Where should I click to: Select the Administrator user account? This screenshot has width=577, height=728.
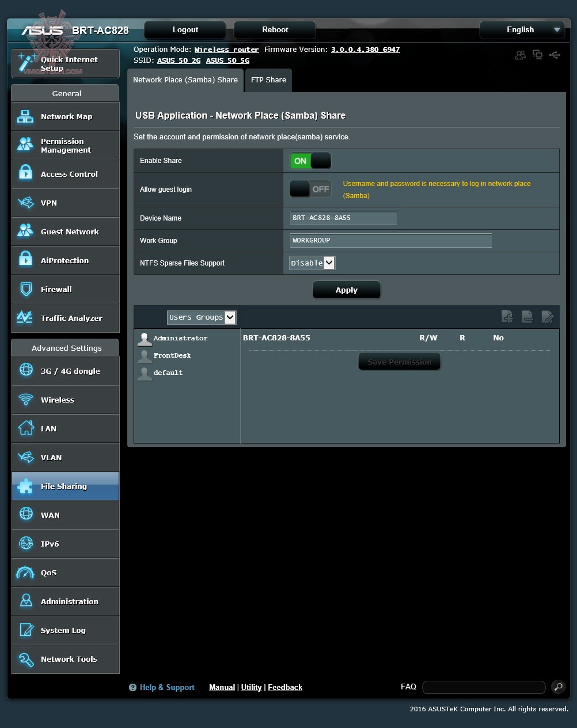(x=173, y=338)
